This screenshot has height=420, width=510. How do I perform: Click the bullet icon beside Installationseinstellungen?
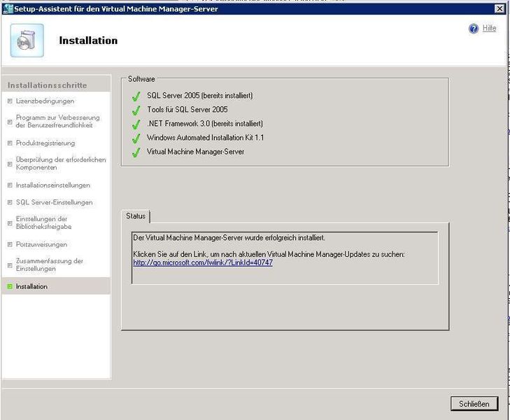click(x=10, y=185)
